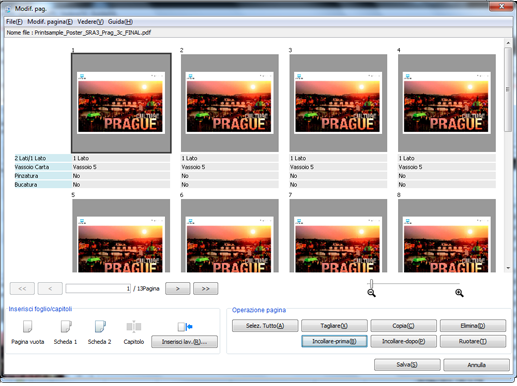Insert Scheda 2 tab sheet icon
517x386 pixels.
click(100, 326)
